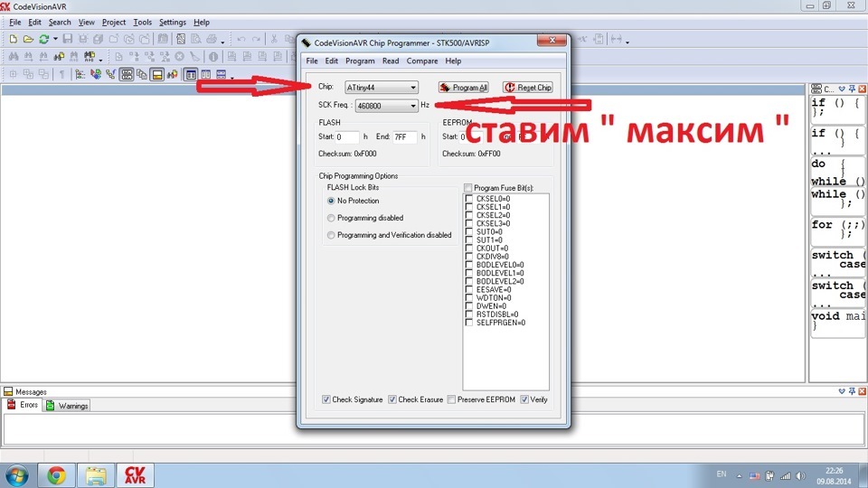Open the dropdown arrow beside Print icon
The height and width of the screenshot is (488, 868).
point(222,42)
